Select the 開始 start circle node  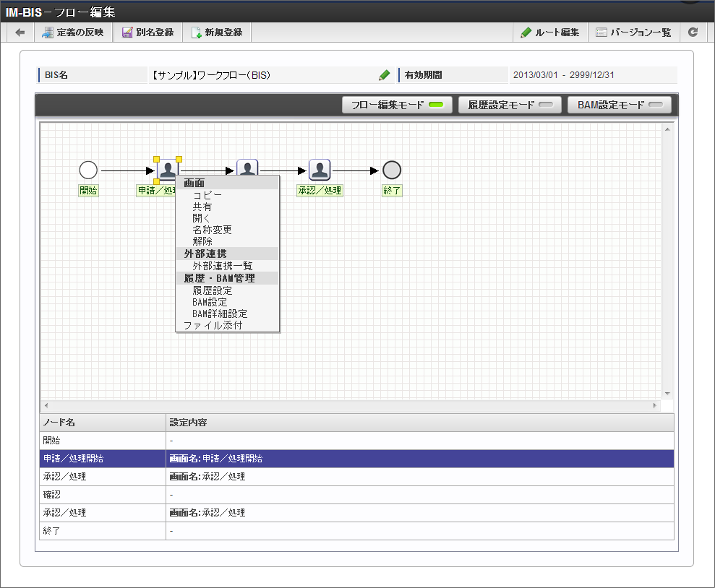(88, 170)
